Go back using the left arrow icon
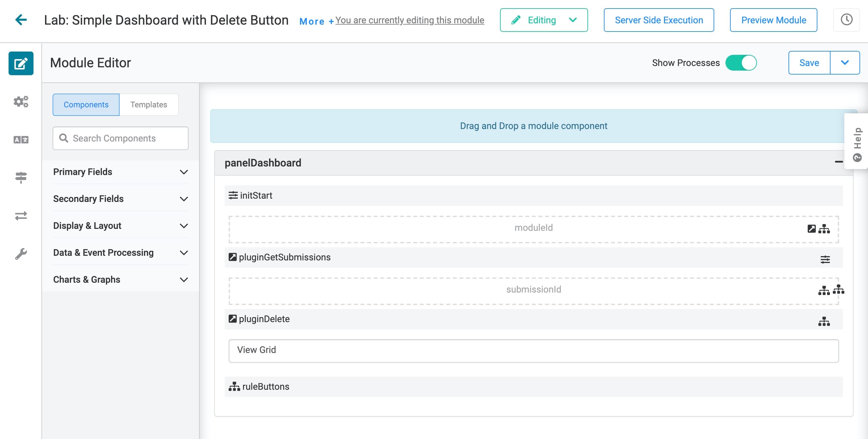The width and height of the screenshot is (868, 439). 21,19
